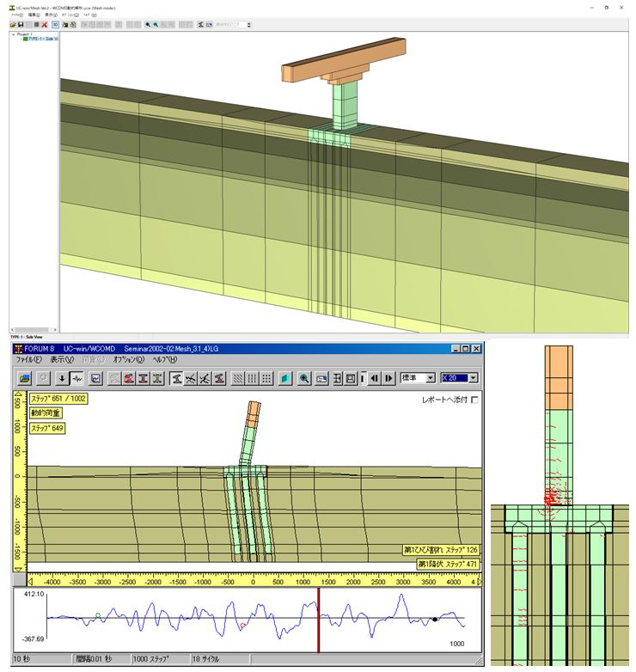
Task: Step forward with the next-step button
Action: pos(388,378)
